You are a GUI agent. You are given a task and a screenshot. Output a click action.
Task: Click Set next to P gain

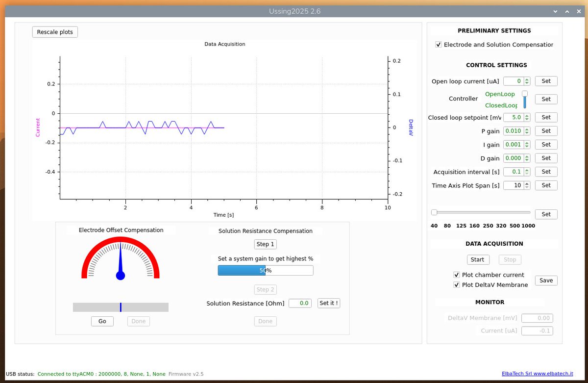click(x=546, y=131)
